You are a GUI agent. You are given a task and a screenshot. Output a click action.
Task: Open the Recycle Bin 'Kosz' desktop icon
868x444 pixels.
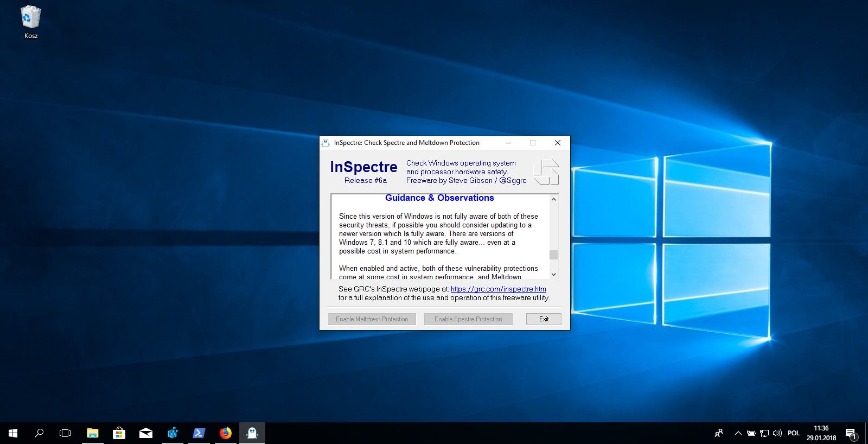(x=31, y=22)
